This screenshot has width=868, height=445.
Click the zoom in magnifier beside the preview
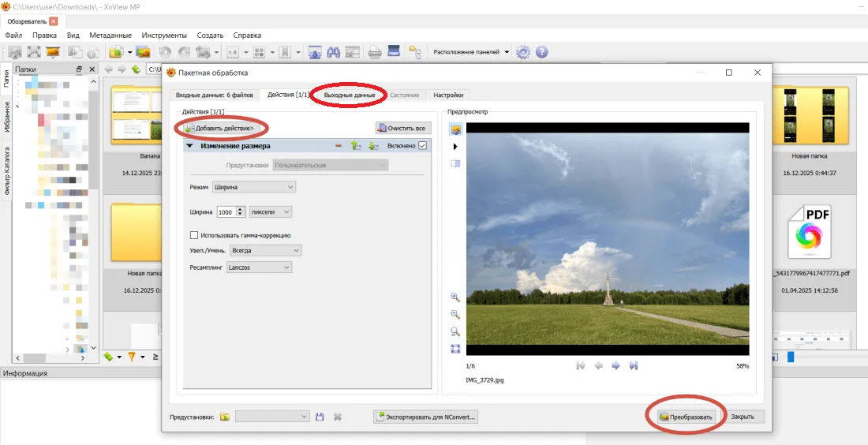coord(455,297)
